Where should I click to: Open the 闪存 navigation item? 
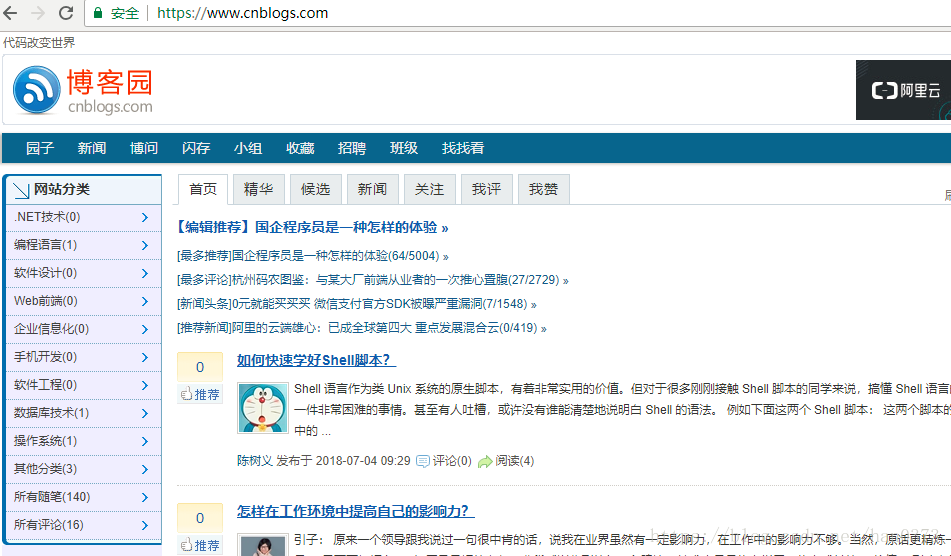(x=196, y=148)
